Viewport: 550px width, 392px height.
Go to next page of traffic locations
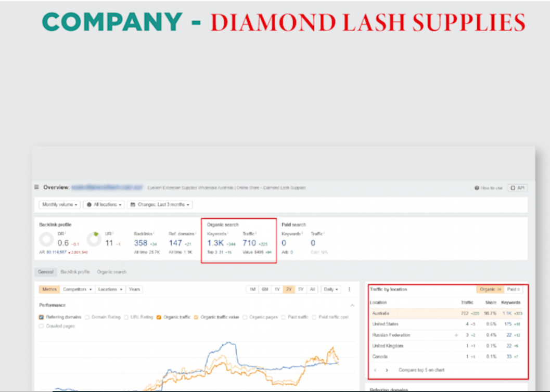click(x=387, y=370)
